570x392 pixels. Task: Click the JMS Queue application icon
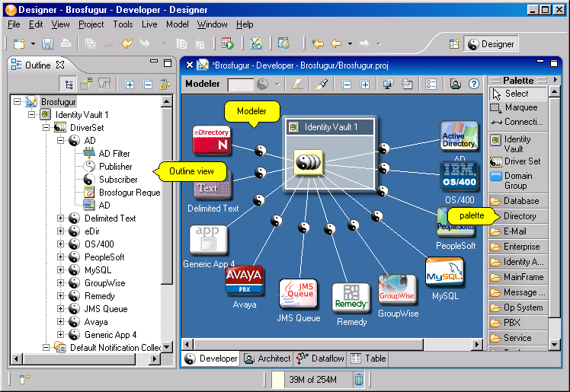(298, 293)
